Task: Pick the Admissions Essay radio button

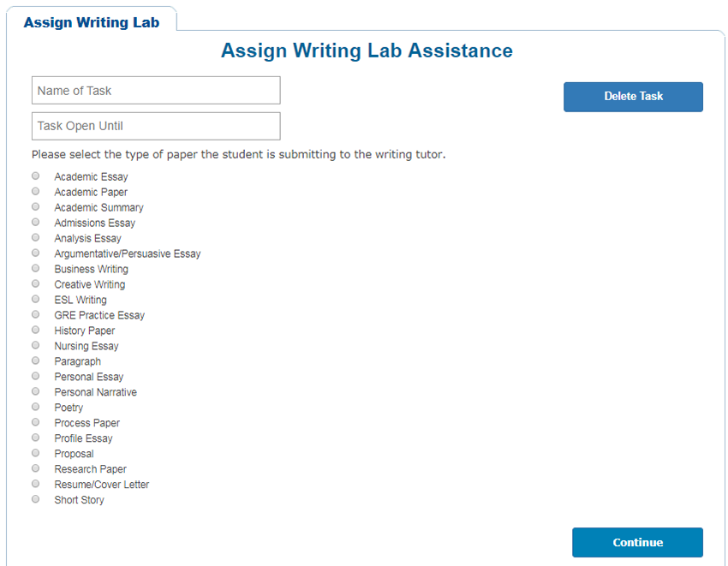Action: 35,222
